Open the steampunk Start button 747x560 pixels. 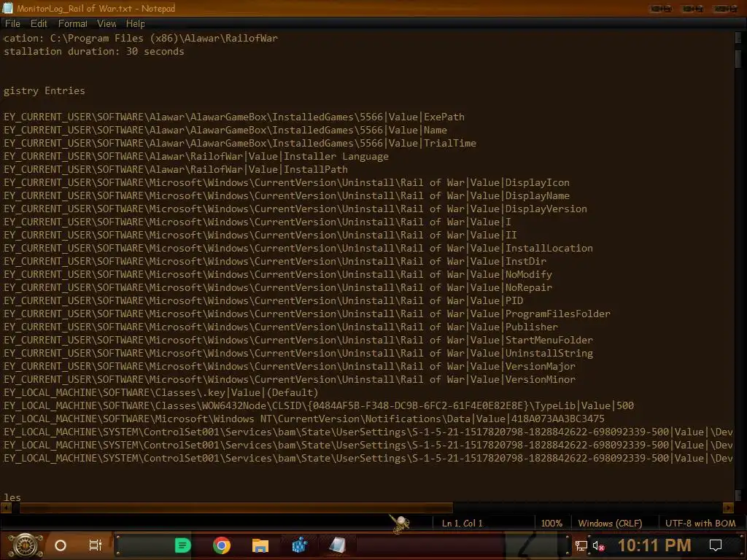26,545
